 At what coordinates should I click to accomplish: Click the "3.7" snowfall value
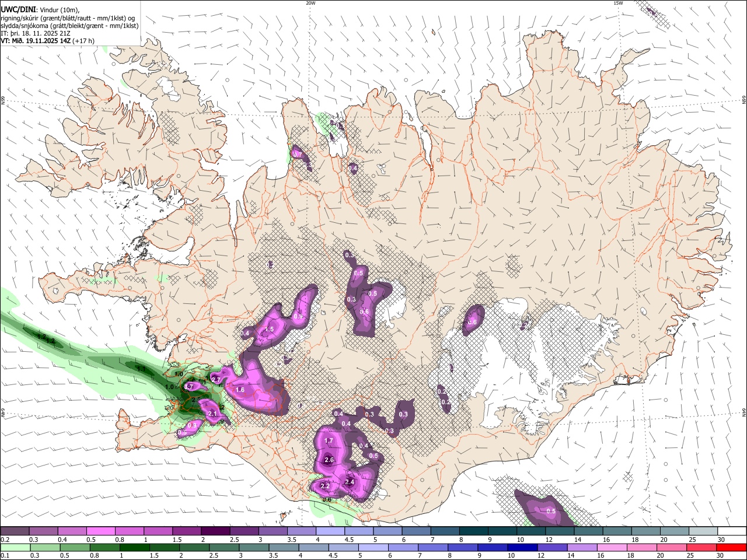tap(189, 386)
